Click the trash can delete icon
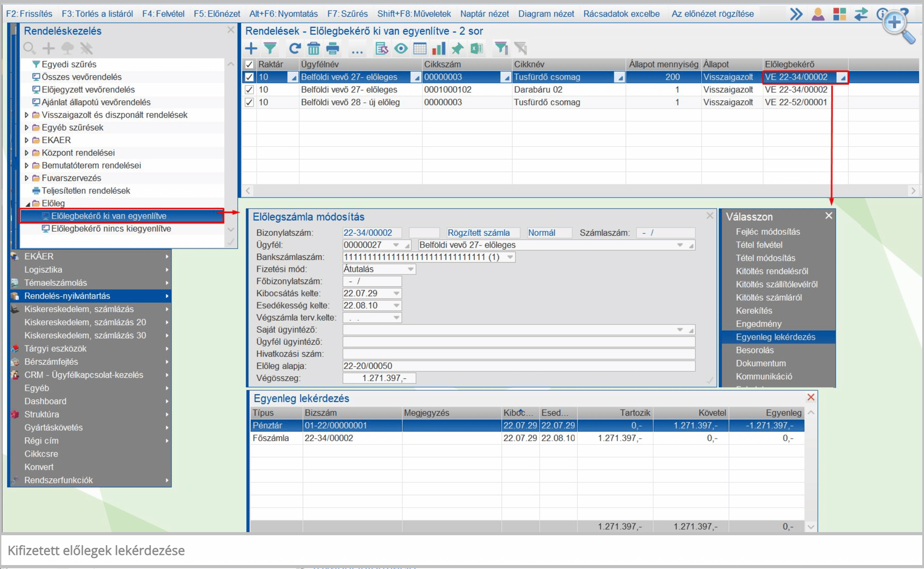 (x=314, y=48)
